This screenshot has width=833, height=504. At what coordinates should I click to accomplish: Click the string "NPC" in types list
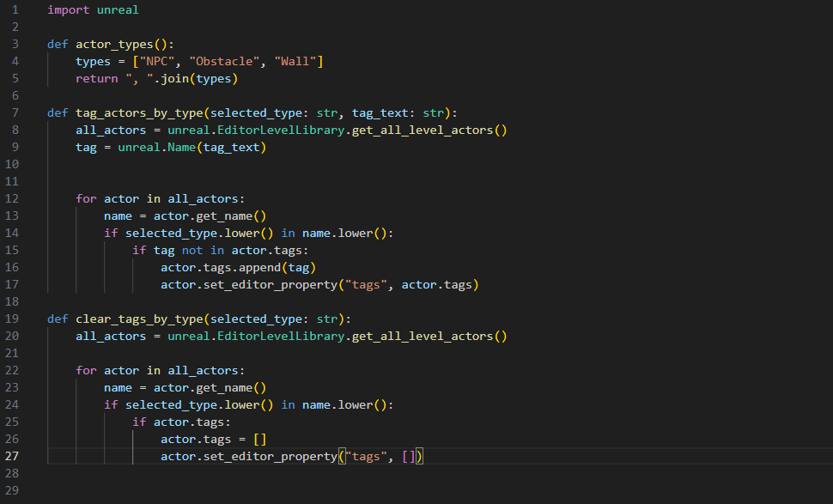[x=157, y=62]
